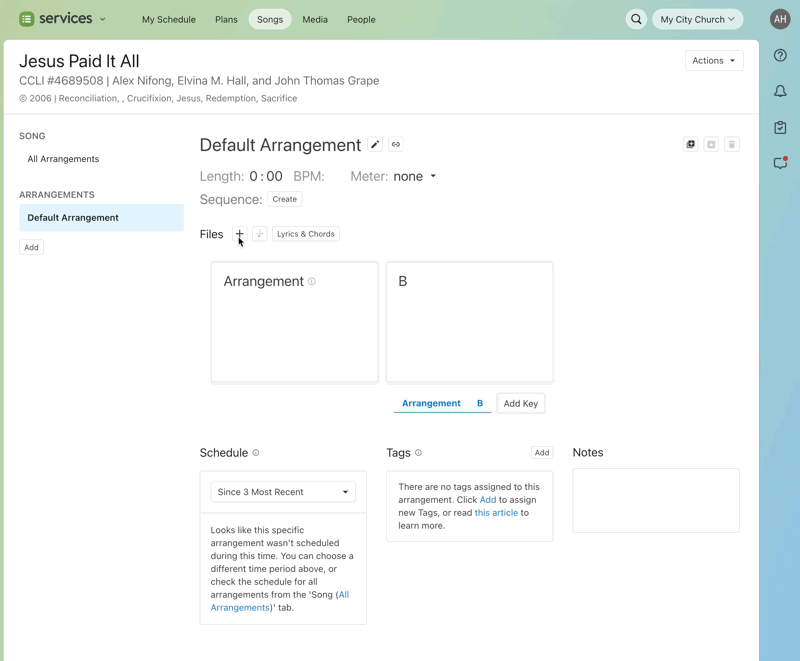
Task: Click the edit pencil icon beside Default Arrangement
Action: [x=375, y=145]
